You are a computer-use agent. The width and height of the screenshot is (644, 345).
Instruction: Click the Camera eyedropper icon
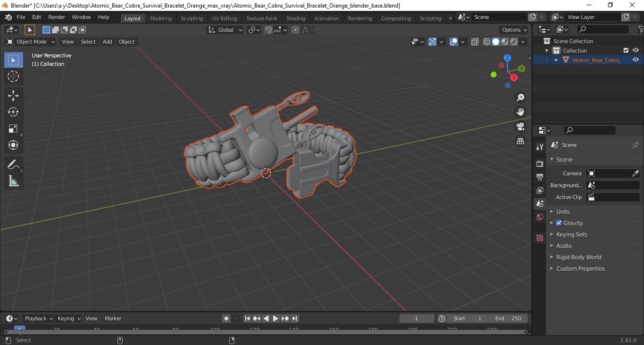click(635, 173)
